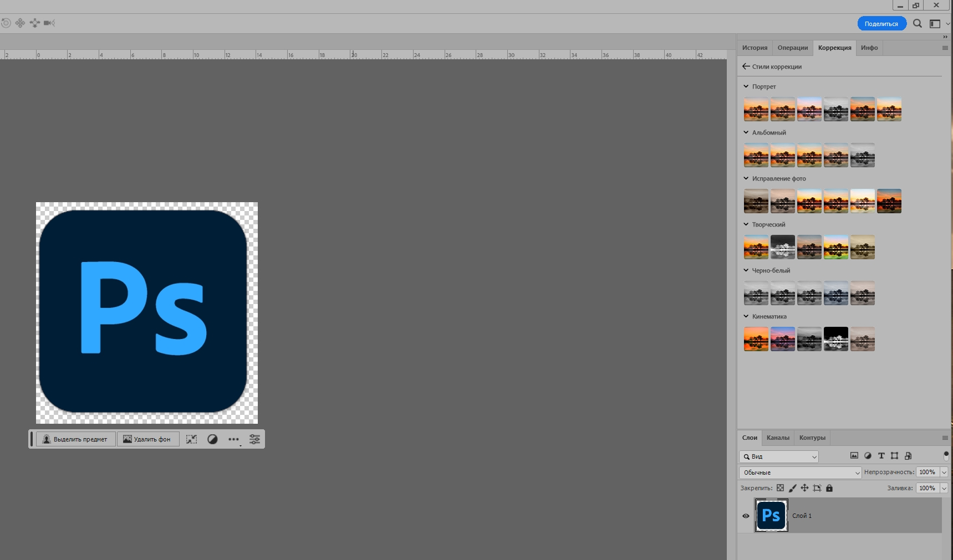Click the video camera 3D icon

tap(49, 23)
